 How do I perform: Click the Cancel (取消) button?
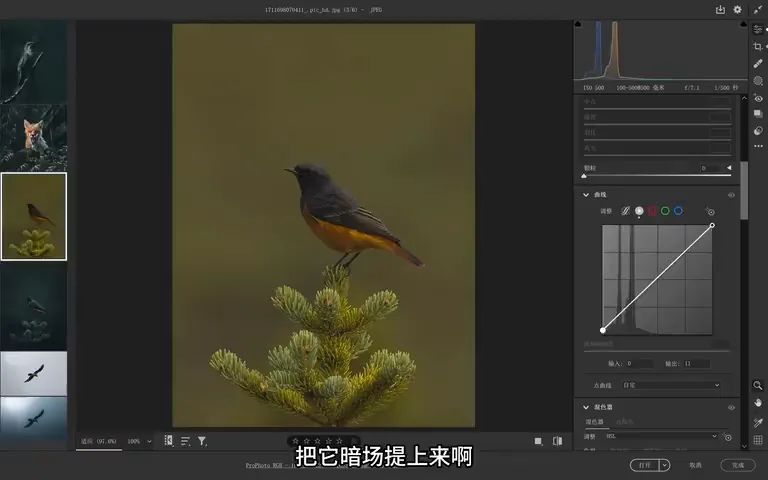(x=695, y=465)
